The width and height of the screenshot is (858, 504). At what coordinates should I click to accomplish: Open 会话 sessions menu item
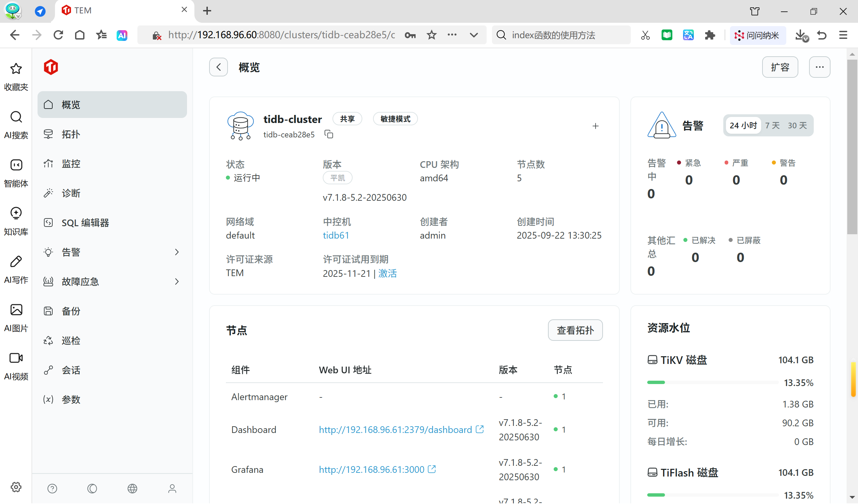point(112,371)
